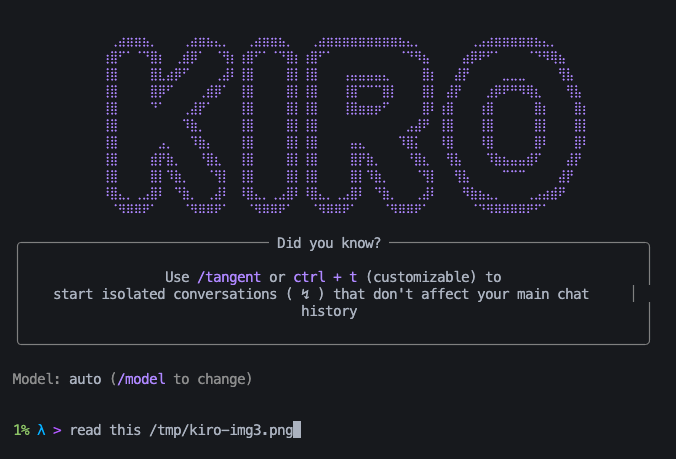
Task: Click 'Model:' label text
Action: (x=36, y=379)
